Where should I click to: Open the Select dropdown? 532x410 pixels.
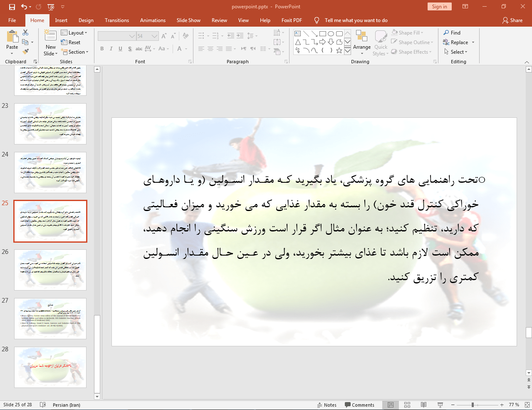(x=456, y=52)
